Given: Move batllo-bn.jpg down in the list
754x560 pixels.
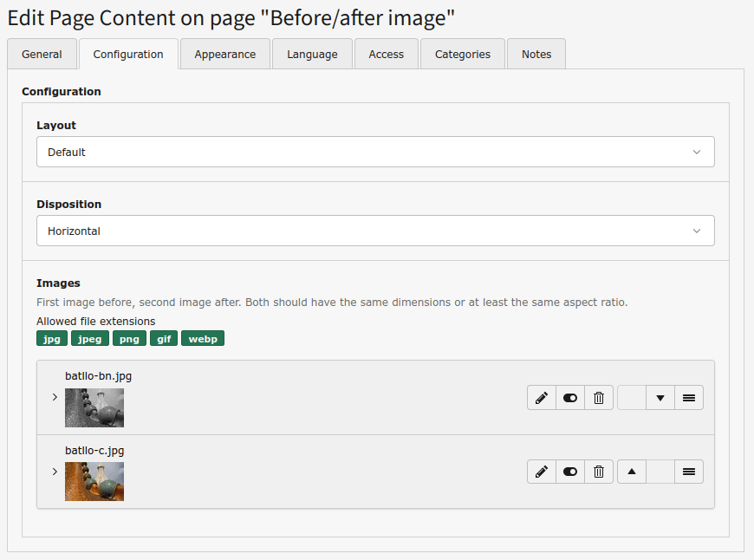Looking at the screenshot, I should click(660, 398).
